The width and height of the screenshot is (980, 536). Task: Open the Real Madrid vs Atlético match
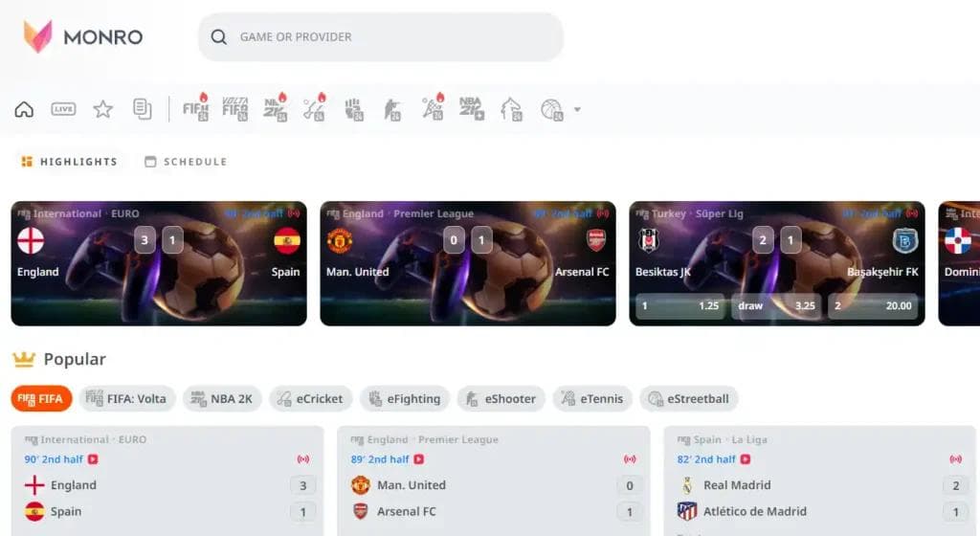point(819,481)
